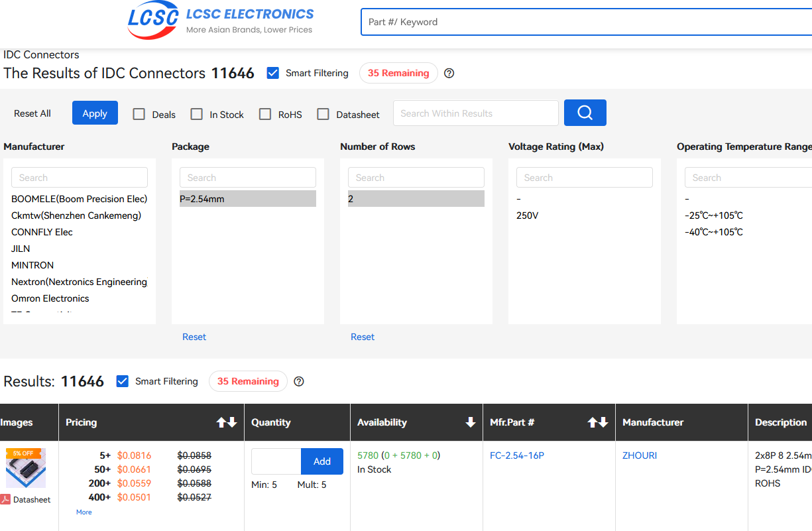Enable the Datasheet filter checkbox

[x=323, y=114]
